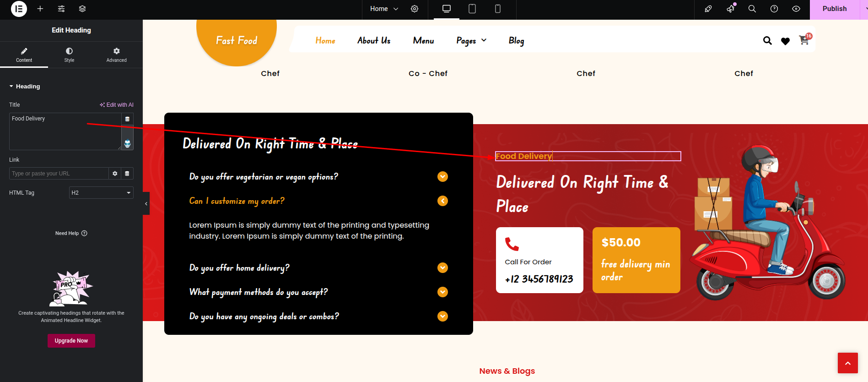Click the Publish button
This screenshot has height=382, width=868.
(x=835, y=9)
